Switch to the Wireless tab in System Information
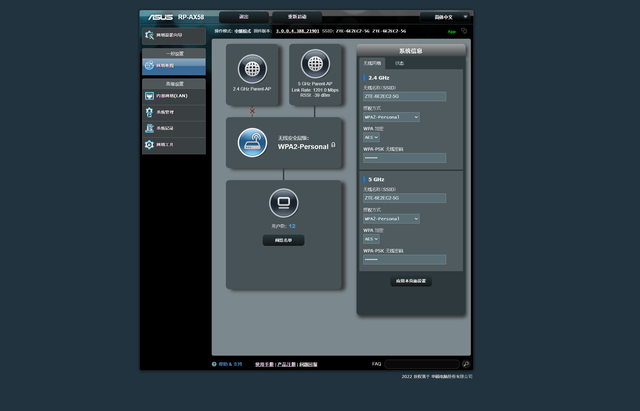Image resolution: width=640 pixels, height=411 pixels. pyautogui.click(x=372, y=63)
